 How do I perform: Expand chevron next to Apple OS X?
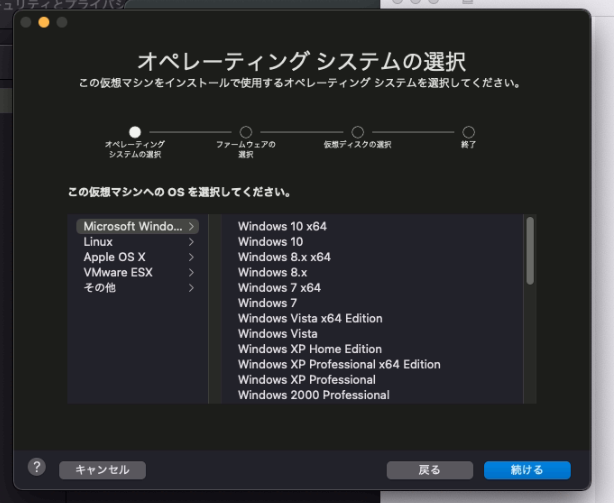pos(191,257)
